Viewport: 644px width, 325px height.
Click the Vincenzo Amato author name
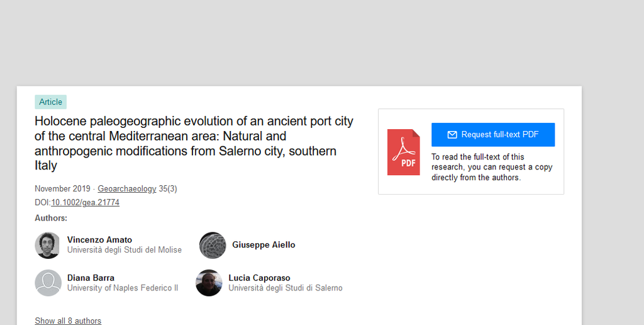click(x=99, y=240)
